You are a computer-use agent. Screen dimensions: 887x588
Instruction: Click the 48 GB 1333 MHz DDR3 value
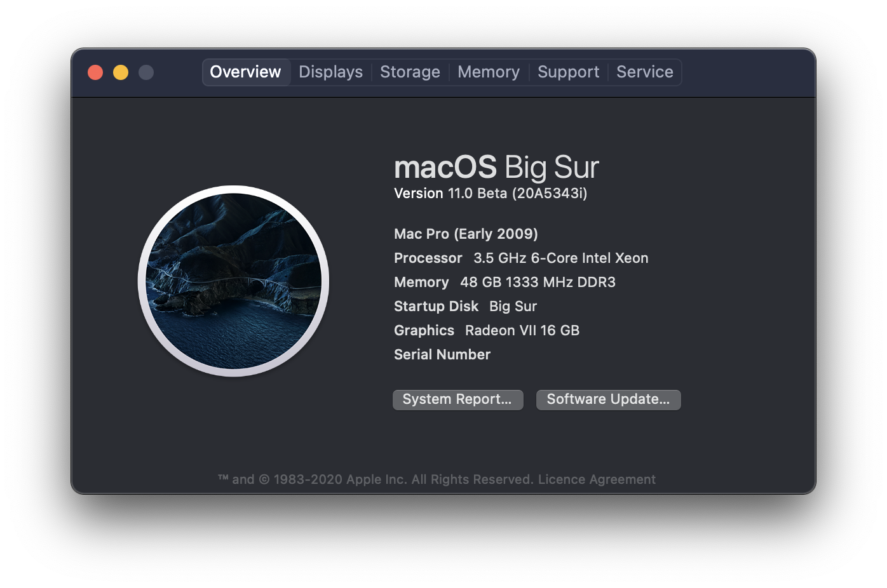click(538, 282)
